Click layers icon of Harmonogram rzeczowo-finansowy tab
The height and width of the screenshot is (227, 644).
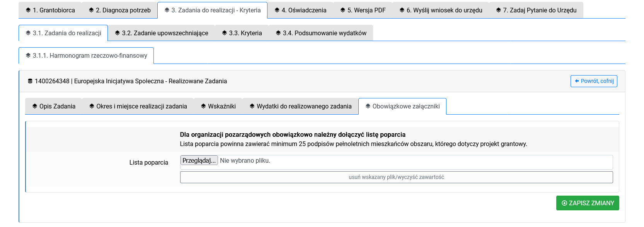(28, 55)
